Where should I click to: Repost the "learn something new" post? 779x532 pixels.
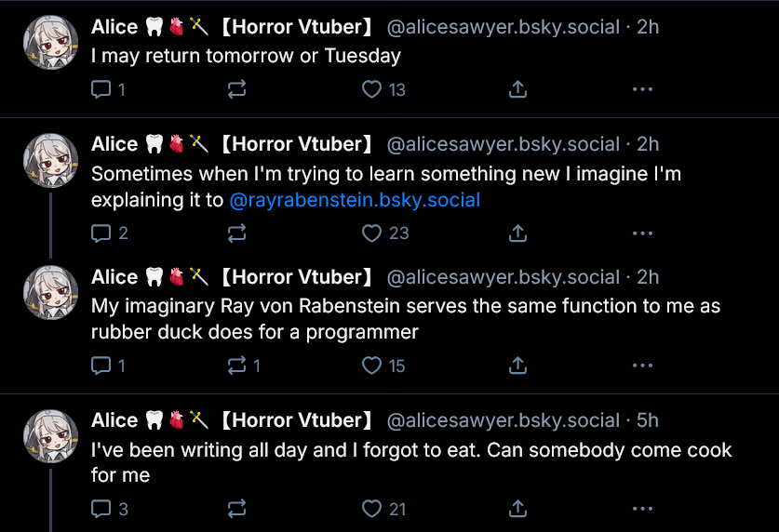click(237, 233)
